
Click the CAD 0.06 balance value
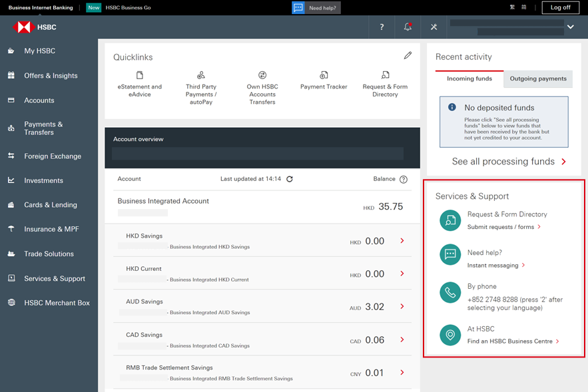pyautogui.click(x=367, y=340)
